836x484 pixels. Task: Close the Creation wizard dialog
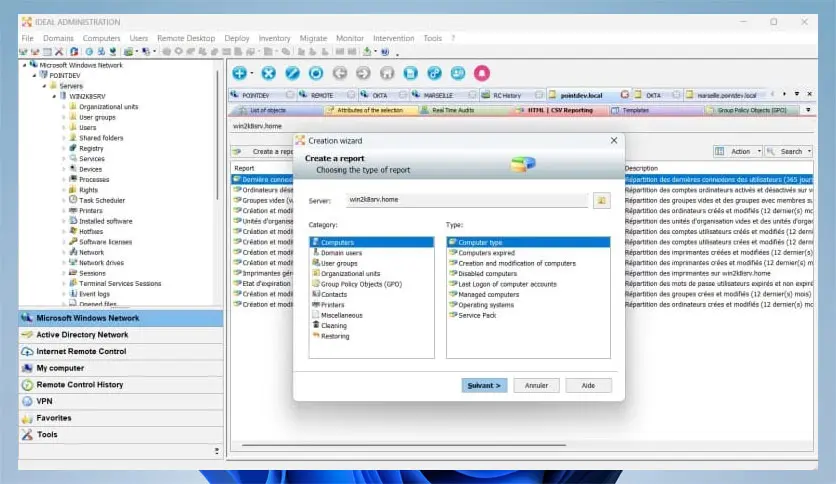[614, 140]
